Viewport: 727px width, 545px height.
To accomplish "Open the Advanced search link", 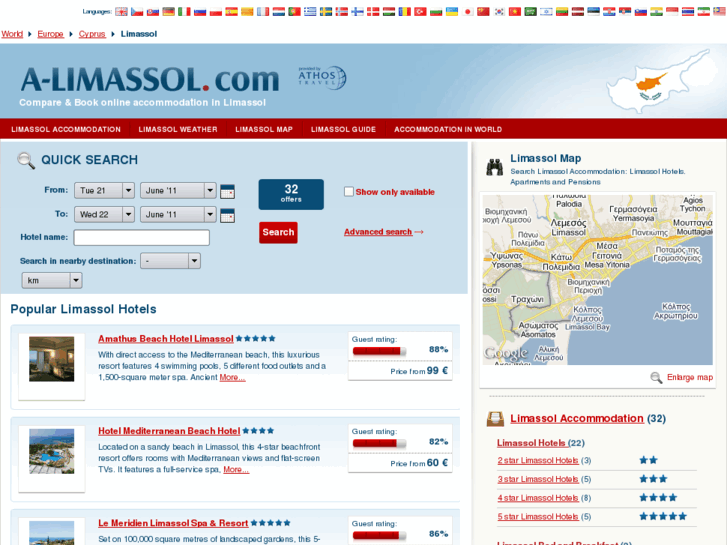I will [x=378, y=232].
